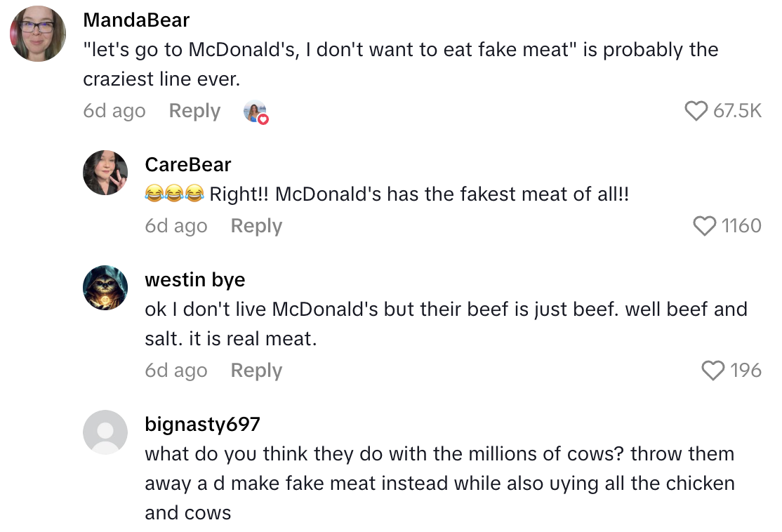
Task: Open CareBear's profile picture
Action: pos(105,172)
